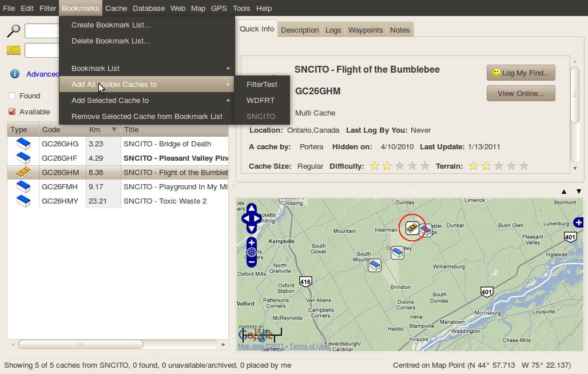Viewport: 588px width, 374px height.
Task: Sort the list by the Title column header
Action: coord(174,129)
